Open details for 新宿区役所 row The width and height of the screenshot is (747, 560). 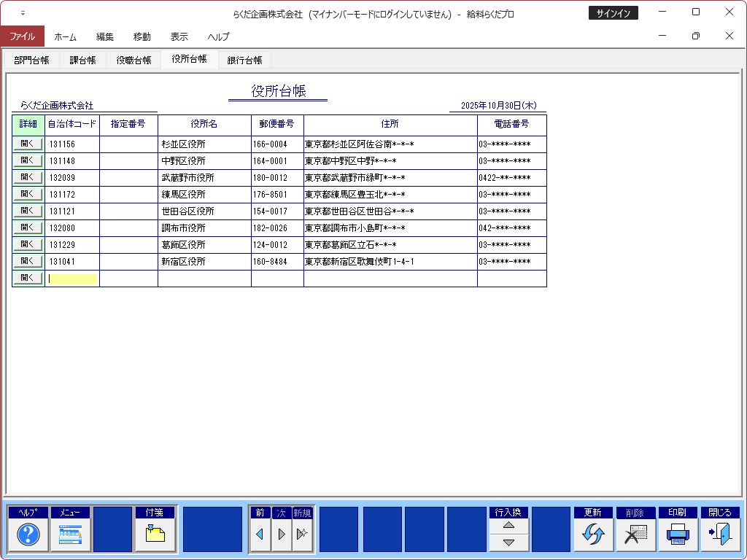28,261
